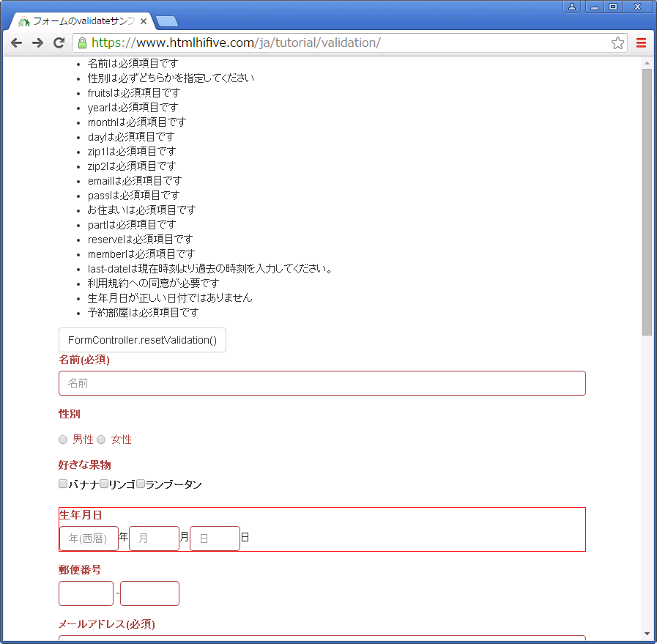Click the browser back arrow
The width and height of the screenshot is (657, 644).
tap(16, 43)
